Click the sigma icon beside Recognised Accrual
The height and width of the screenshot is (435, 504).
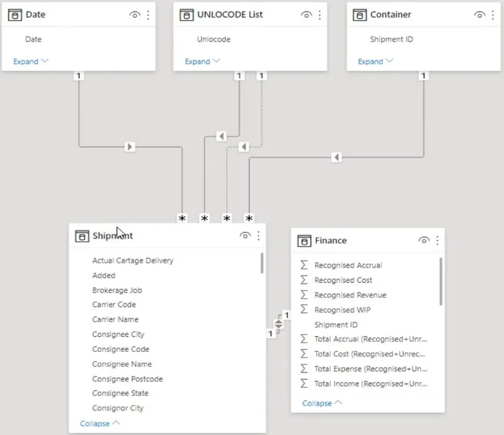(x=304, y=265)
